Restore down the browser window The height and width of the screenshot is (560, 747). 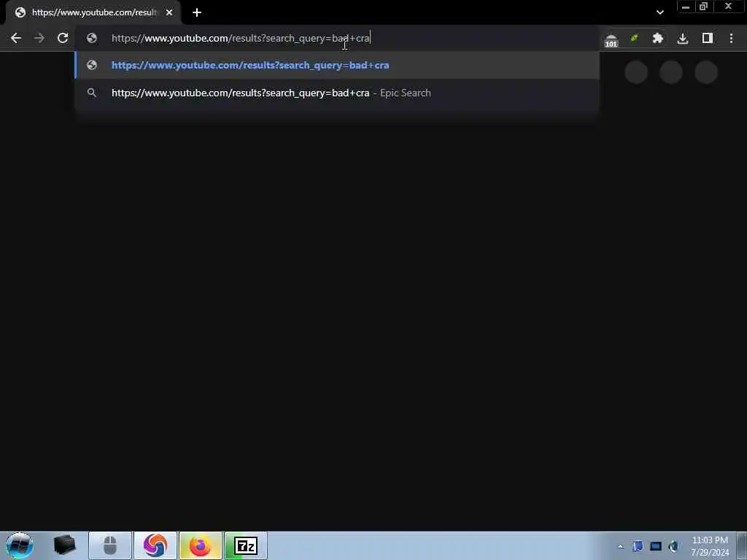tap(703, 7)
